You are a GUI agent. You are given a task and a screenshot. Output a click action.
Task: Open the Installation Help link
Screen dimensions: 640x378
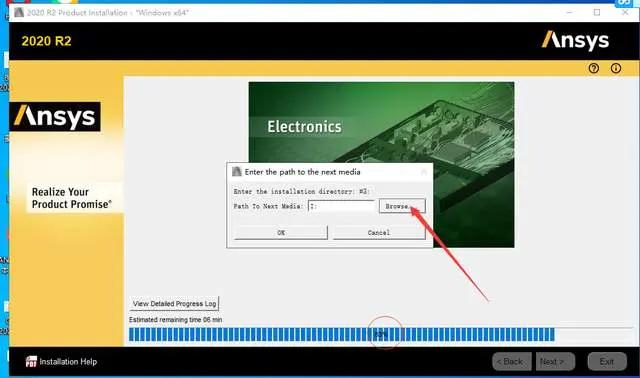tap(68, 362)
